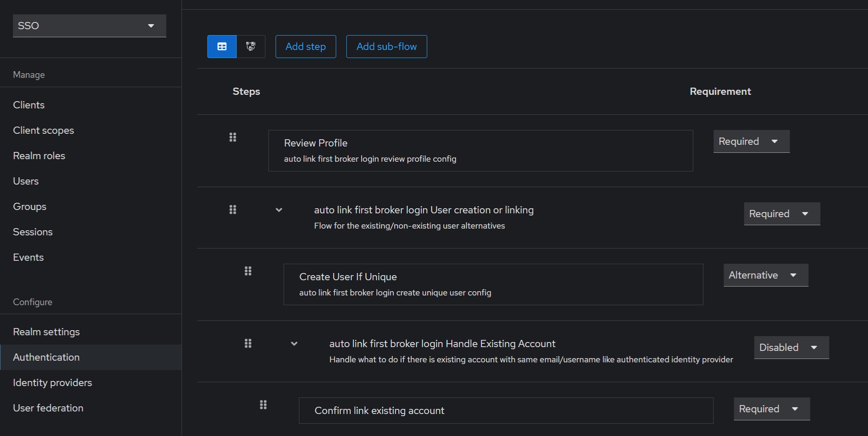
Task: Navigate to Identity providers
Action: (53, 383)
